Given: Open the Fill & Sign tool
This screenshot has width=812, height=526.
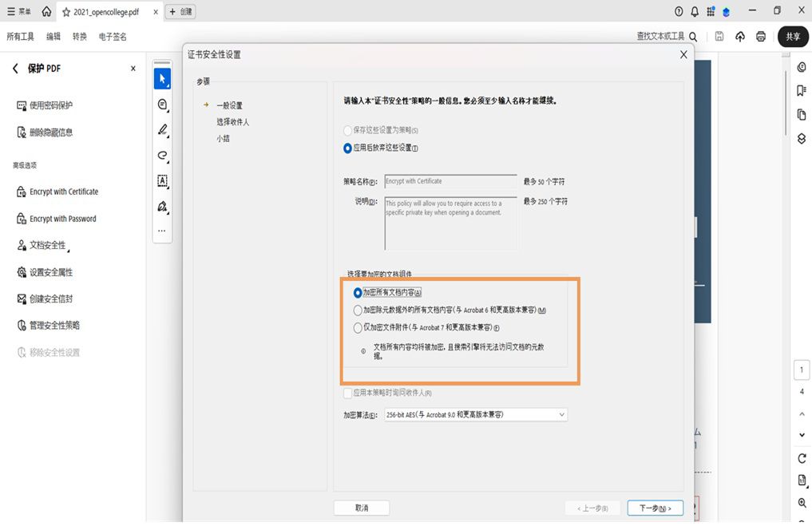Looking at the screenshot, I should (x=162, y=207).
